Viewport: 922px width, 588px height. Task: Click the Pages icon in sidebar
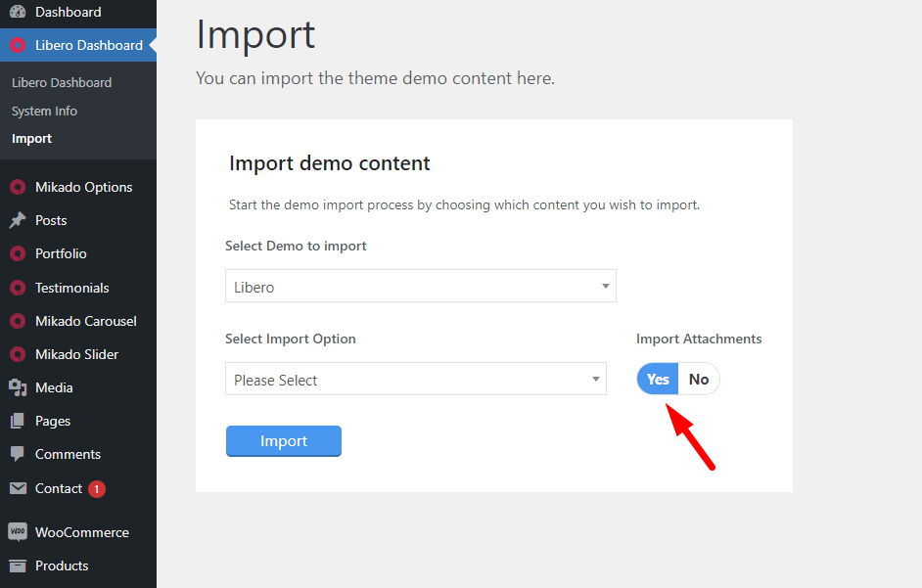[18, 421]
